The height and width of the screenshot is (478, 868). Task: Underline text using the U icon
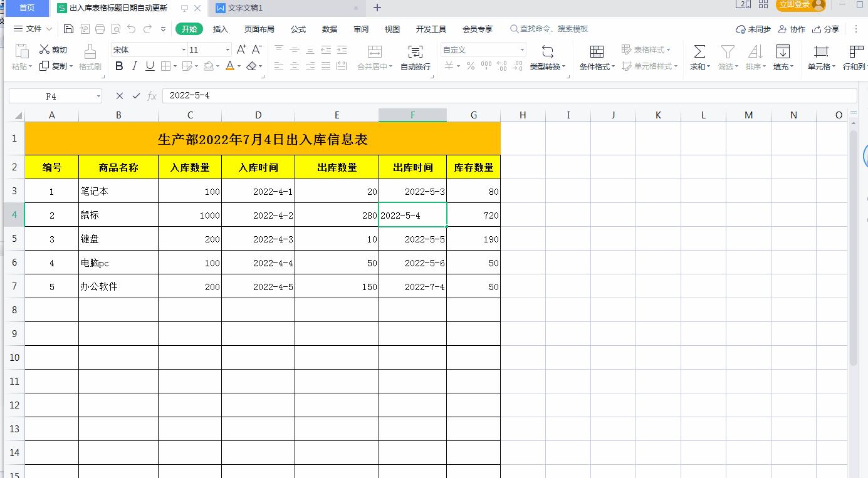point(149,66)
